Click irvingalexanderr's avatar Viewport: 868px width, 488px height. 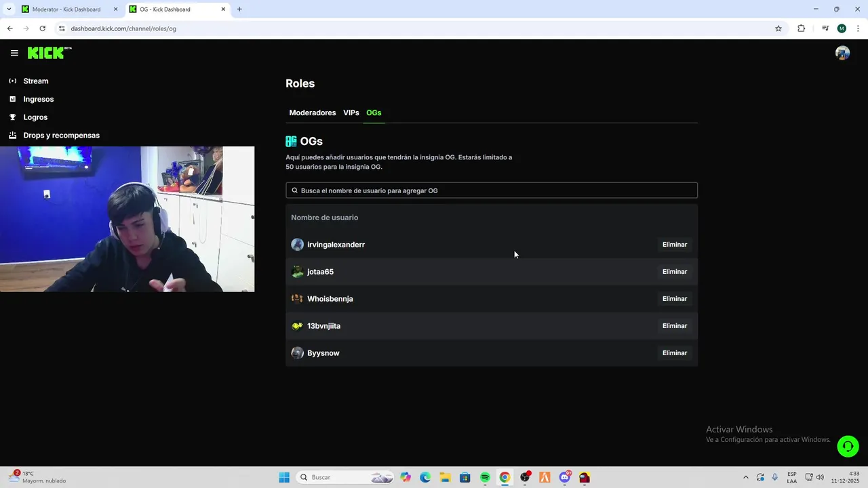(x=297, y=245)
